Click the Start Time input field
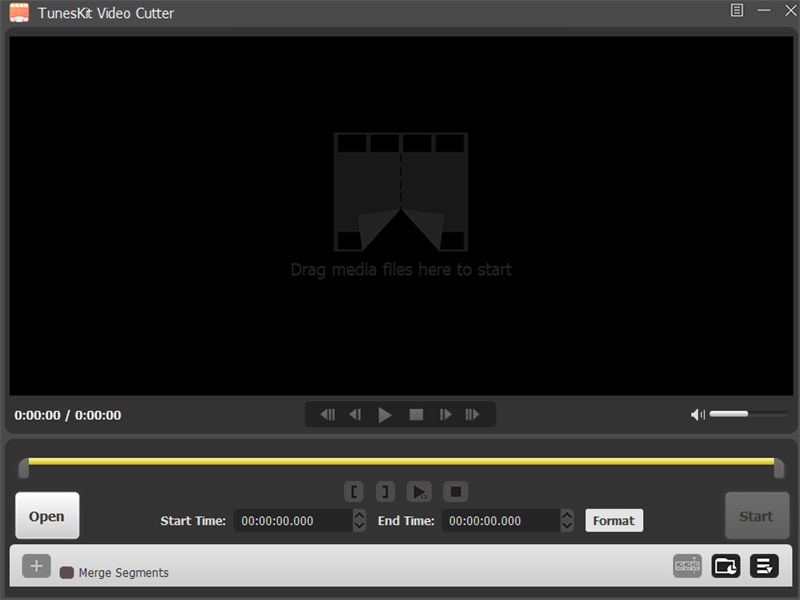Viewport: 800px width, 600px height. pyautogui.click(x=291, y=521)
